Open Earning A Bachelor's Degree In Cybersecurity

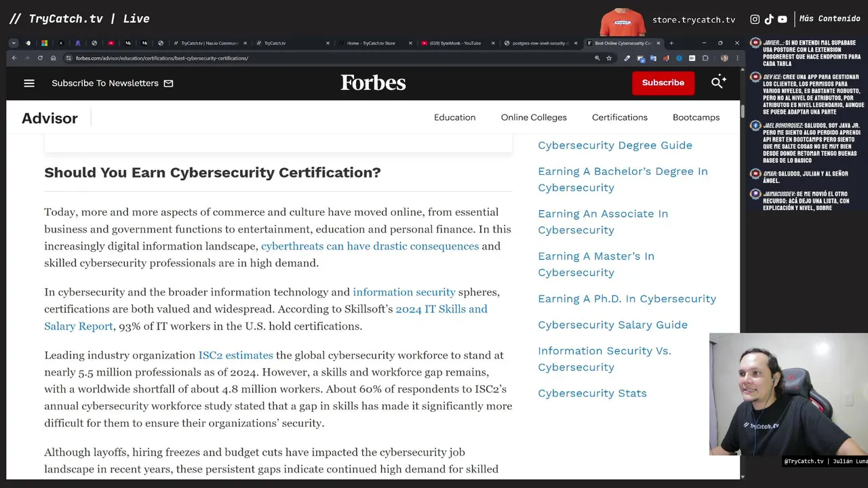point(623,179)
